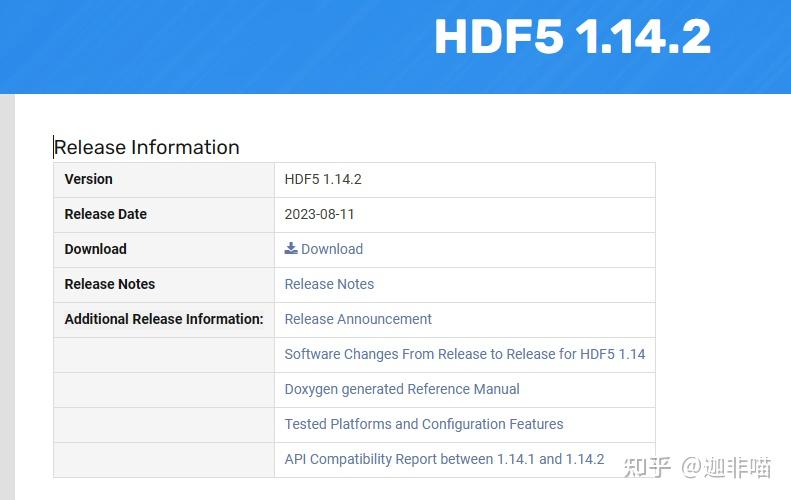Click the Additional Release Information label

[164, 319]
